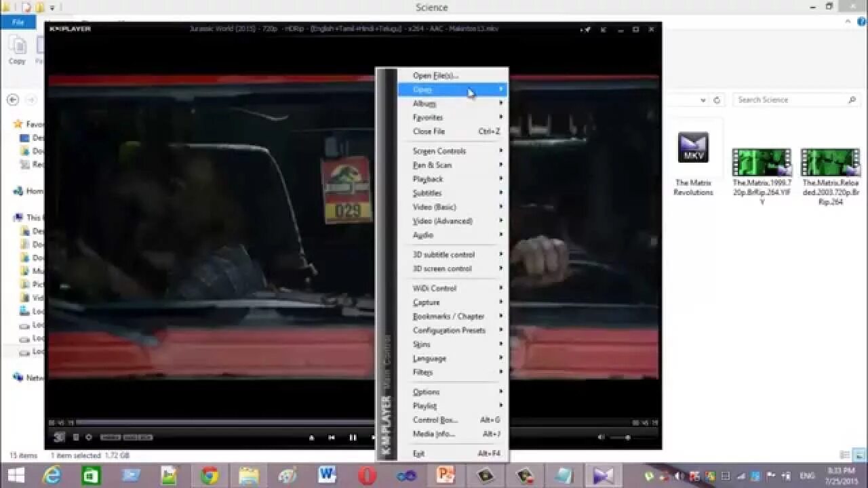Viewport: 868px width, 488px height.
Task: Open Control Box... menu entry
Action: point(452,420)
